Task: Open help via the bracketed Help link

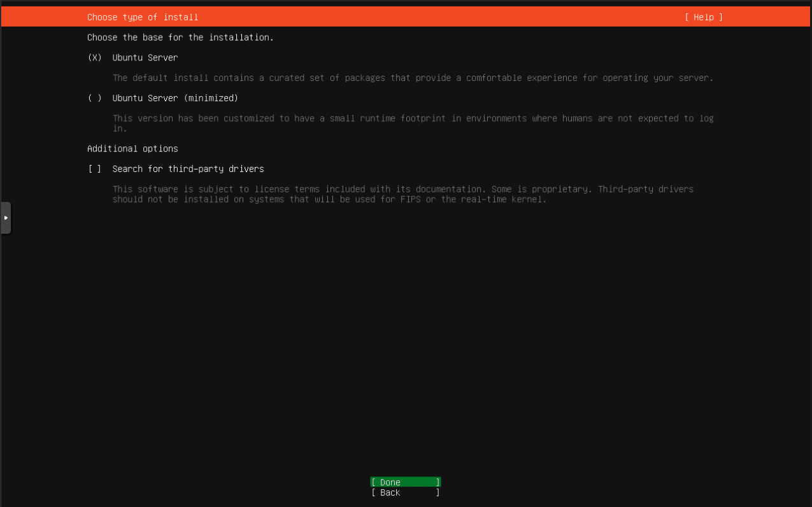Action: point(703,17)
